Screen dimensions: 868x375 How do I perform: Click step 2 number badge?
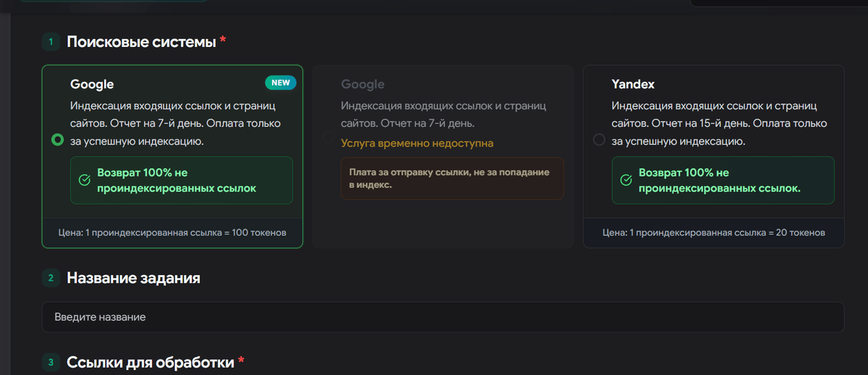pyautogui.click(x=51, y=278)
